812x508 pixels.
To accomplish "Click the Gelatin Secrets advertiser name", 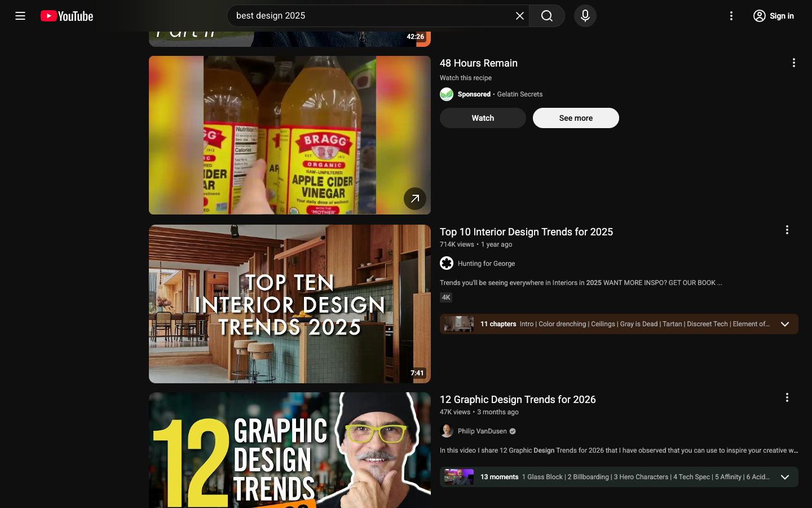I will (x=520, y=94).
